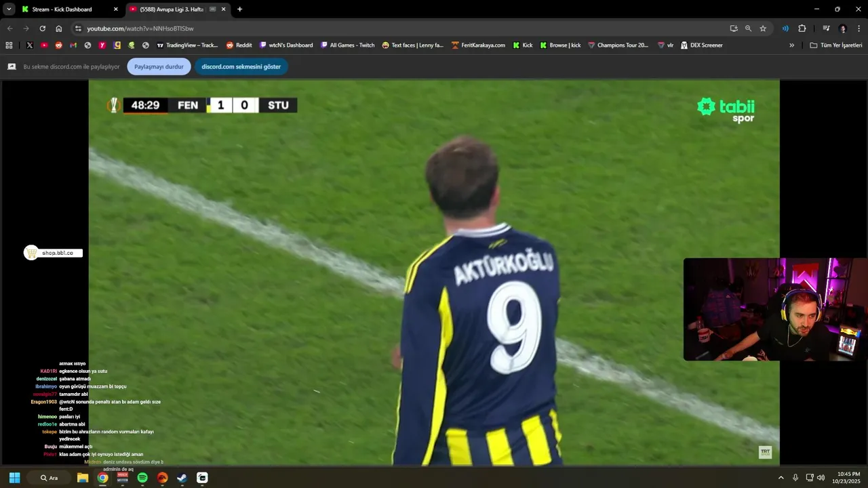Stop sharing with Paylaşmayı durdur
Viewport: 868px width, 488px height.
click(x=159, y=66)
